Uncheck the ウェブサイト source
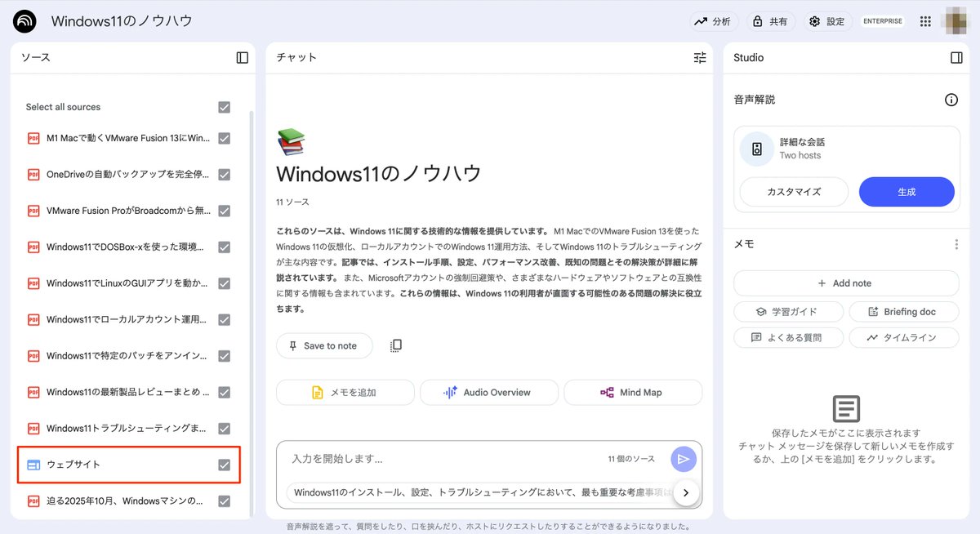This screenshot has width=980, height=534. coord(223,464)
